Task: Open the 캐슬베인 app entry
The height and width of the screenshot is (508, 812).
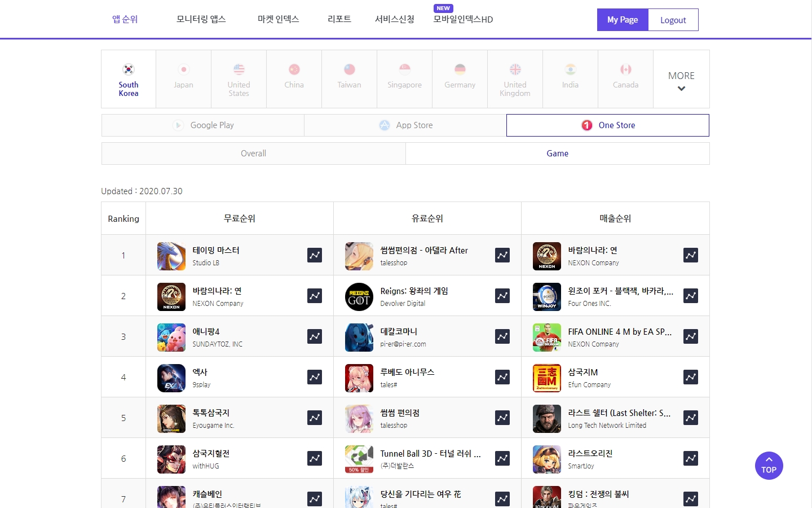Action: (x=207, y=494)
